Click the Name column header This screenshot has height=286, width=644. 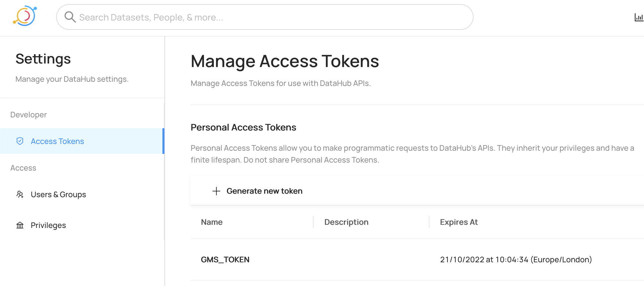click(212, 222)
